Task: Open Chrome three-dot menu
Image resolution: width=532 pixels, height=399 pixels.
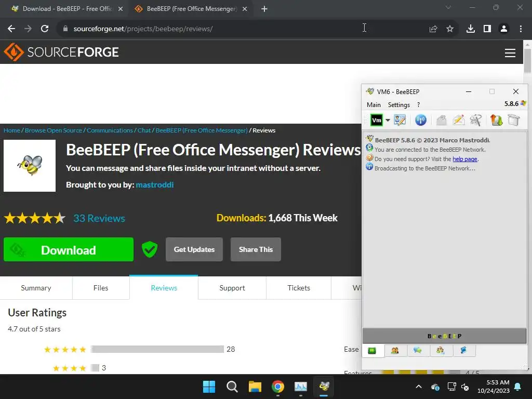Action: tap(521, 29)
